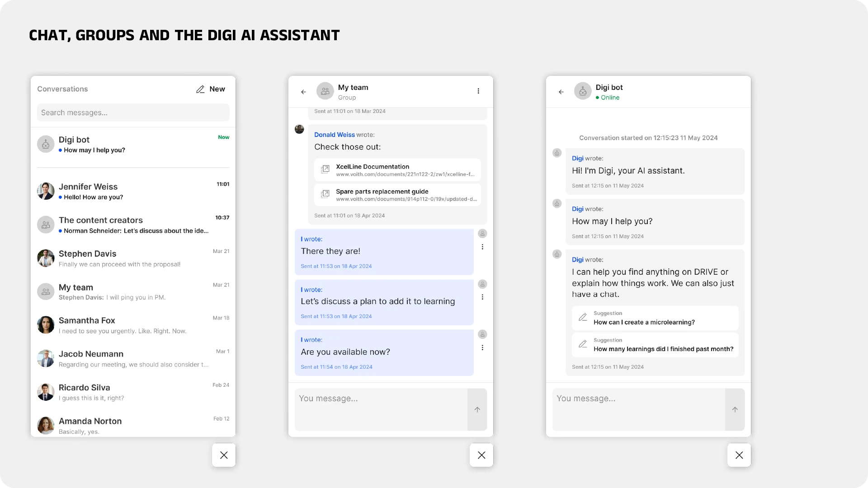Click user avatar beside 'Let's discuss a plan' message

click(x=482, y=284)
